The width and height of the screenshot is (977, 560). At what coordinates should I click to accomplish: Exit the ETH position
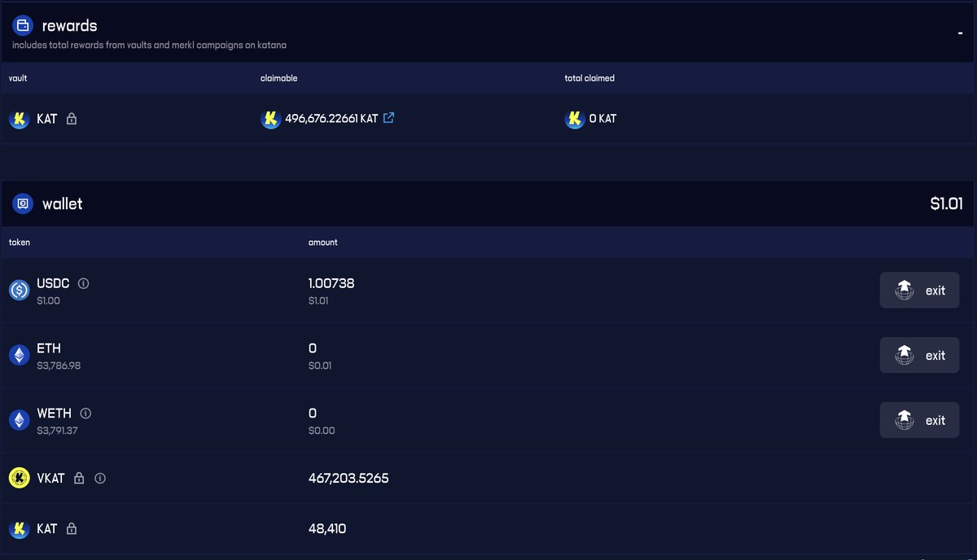919,356
